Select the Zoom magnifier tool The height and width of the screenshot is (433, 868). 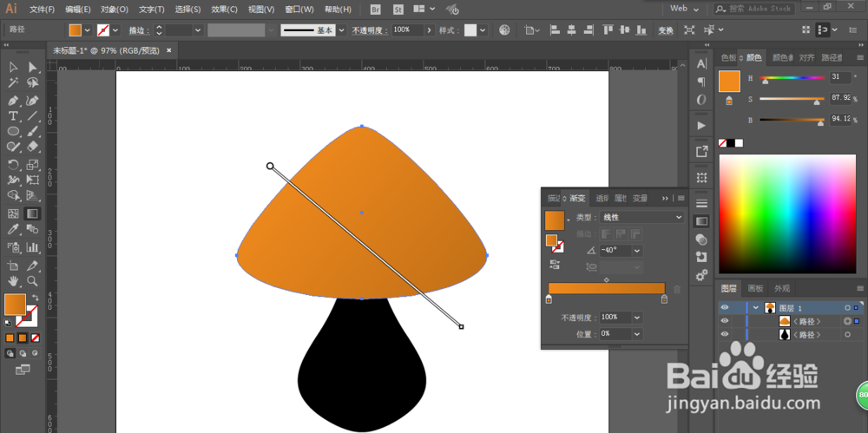(32, 281)
